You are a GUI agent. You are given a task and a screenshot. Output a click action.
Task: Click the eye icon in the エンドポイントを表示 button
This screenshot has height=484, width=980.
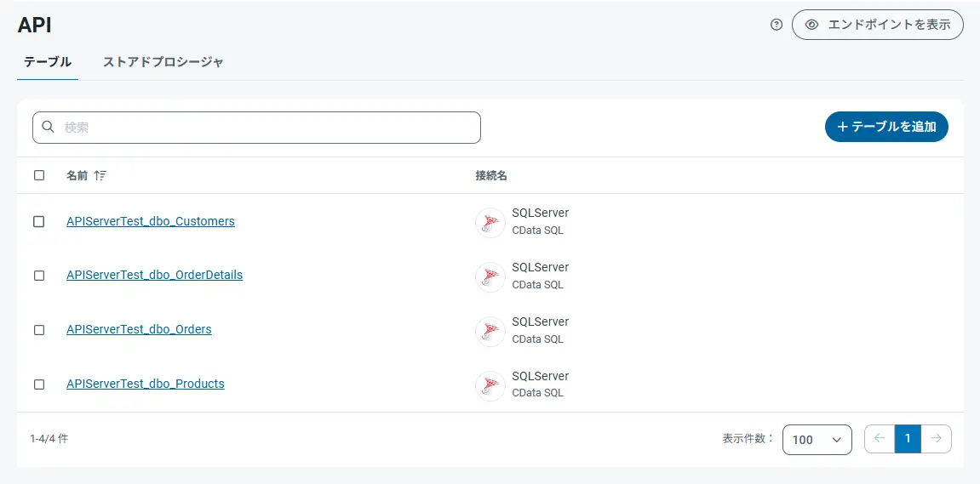point(812,25)
